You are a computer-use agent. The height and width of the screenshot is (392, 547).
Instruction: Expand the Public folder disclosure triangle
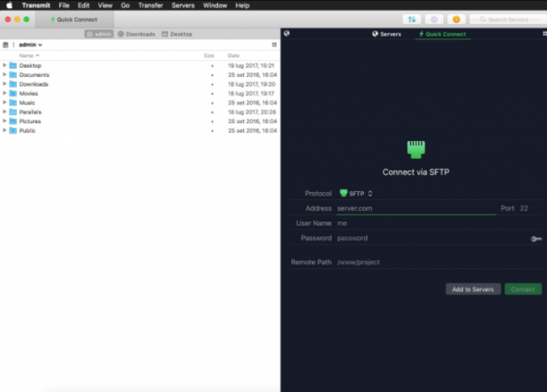[x=4, y=130]
